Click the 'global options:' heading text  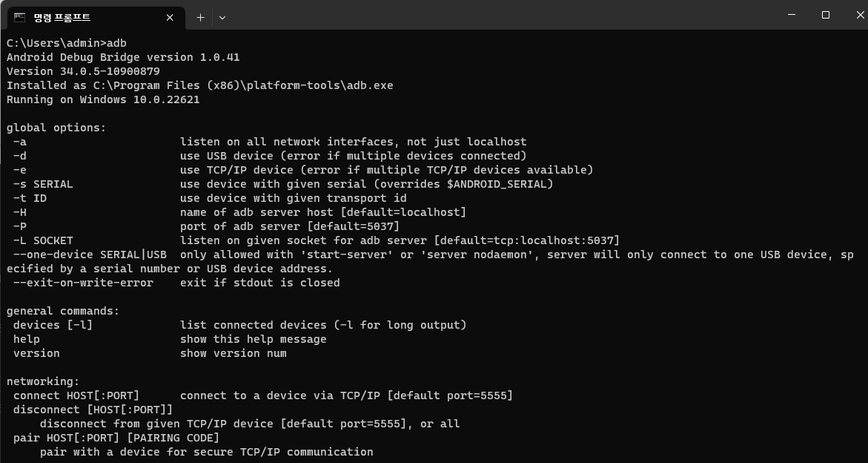[x=56, y=128]
